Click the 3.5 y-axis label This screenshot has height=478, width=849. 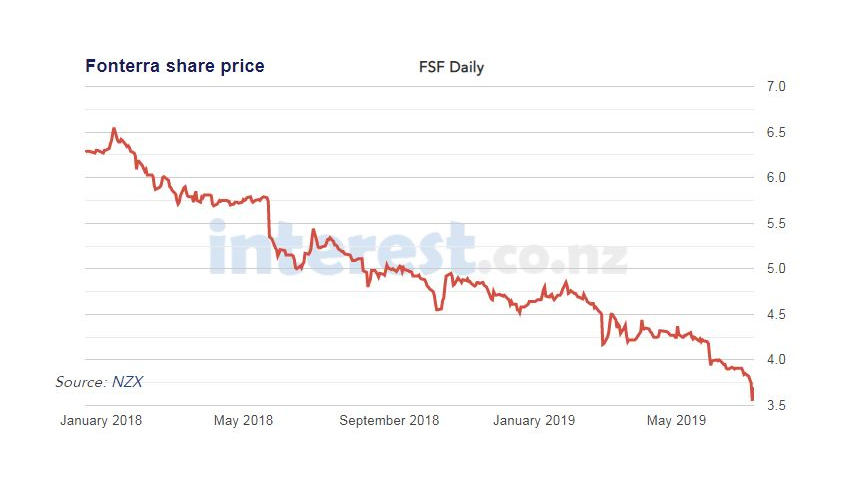pyautogui.click(x=776, y=405)
